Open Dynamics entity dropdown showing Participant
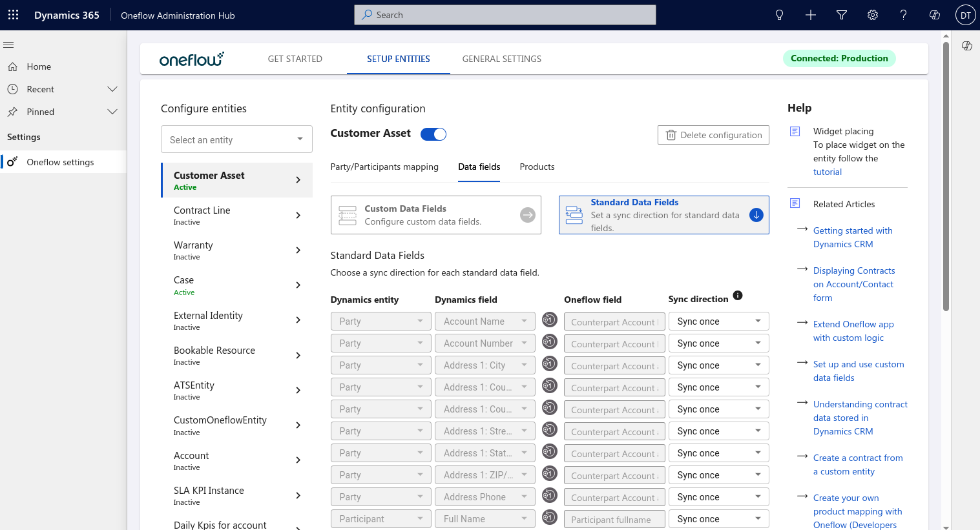This screenshot has width=980, height=530. (381, 519)
